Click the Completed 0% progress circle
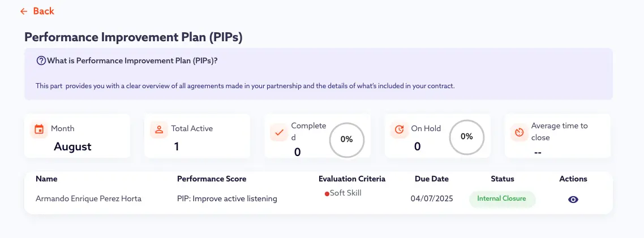Viewport: 644px width, 238px height. (x=346, y=139)
